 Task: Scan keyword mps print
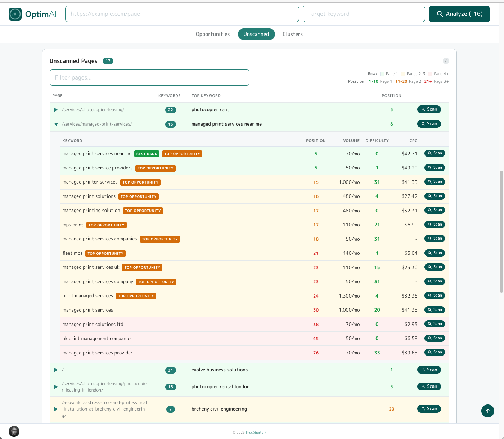point(435,225)
